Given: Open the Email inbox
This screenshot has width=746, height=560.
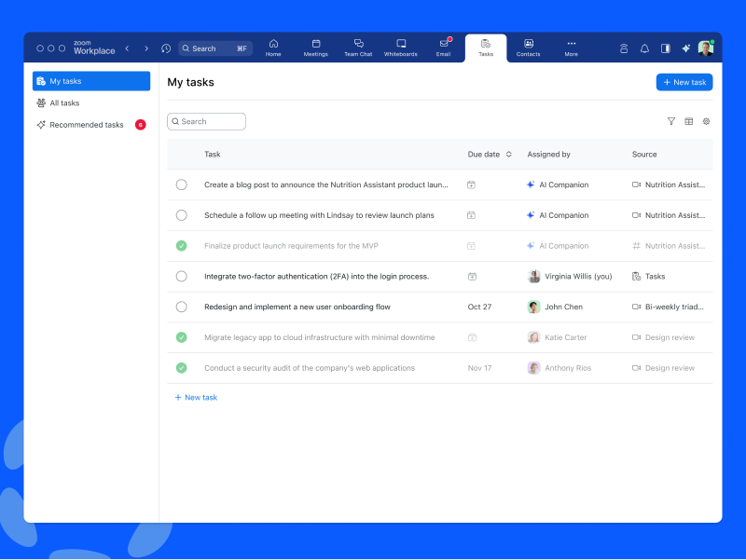Looking at the screenshot, I should click(x=443, y=47).
